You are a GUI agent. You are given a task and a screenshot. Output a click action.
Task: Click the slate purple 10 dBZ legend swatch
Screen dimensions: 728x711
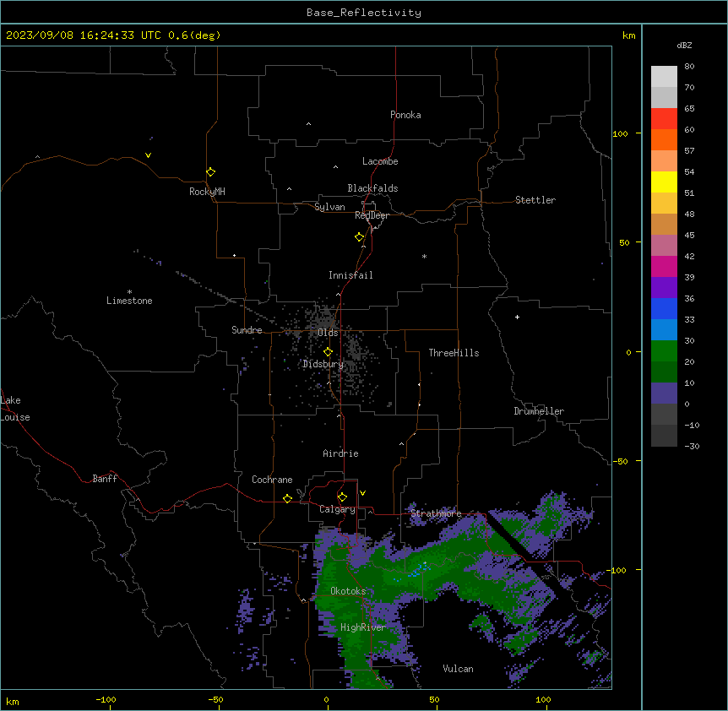[664, 393]
